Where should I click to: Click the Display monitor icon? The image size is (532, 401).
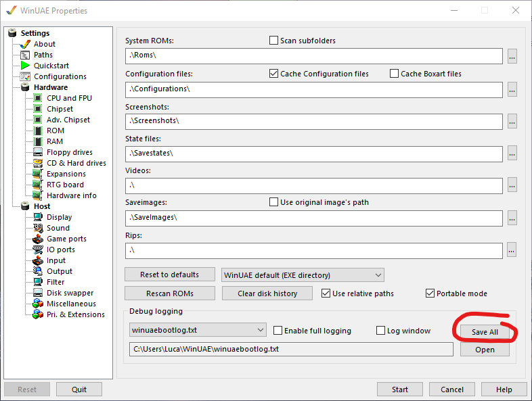coord(38,217)
